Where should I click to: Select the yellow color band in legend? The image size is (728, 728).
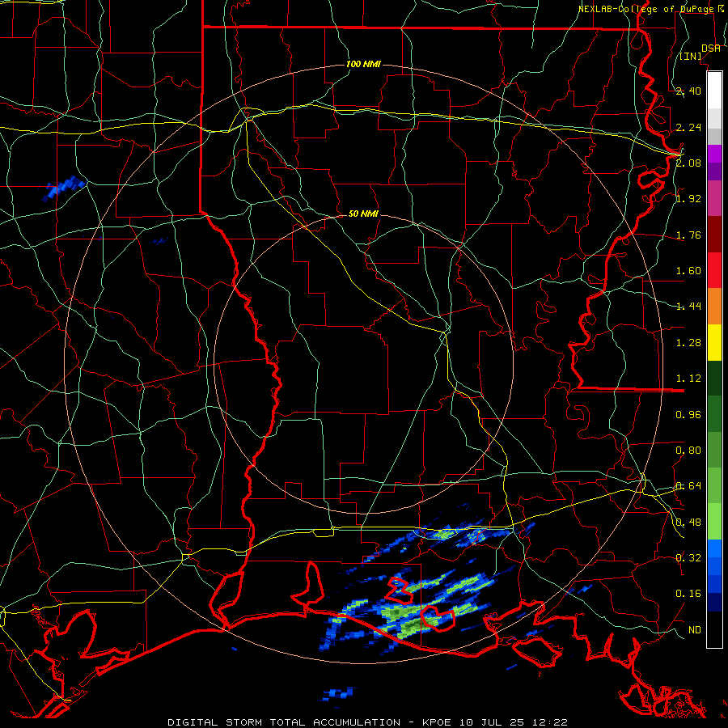tap(714, 343)
